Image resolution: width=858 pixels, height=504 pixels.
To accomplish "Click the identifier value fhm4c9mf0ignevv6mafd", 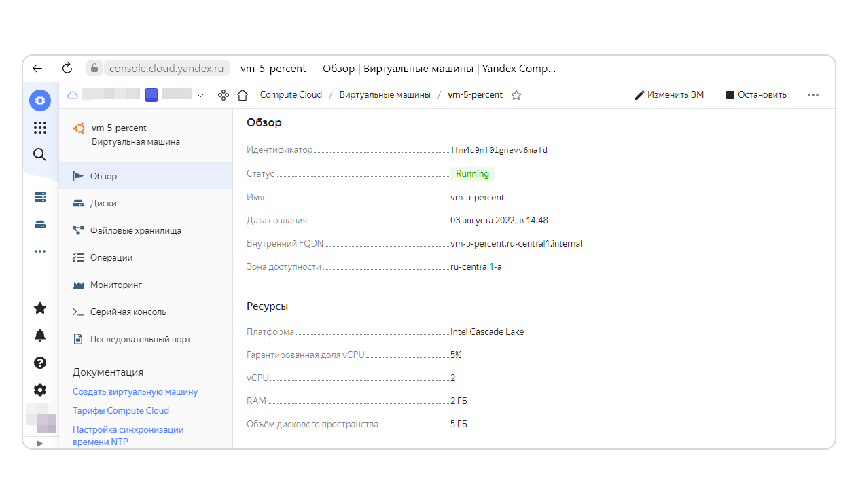I will [x=499, y=150].
